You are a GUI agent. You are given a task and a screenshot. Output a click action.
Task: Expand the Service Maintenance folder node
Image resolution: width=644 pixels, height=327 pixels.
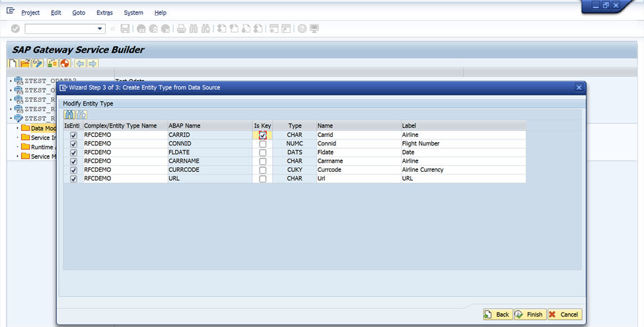click(x=18, y=157)
